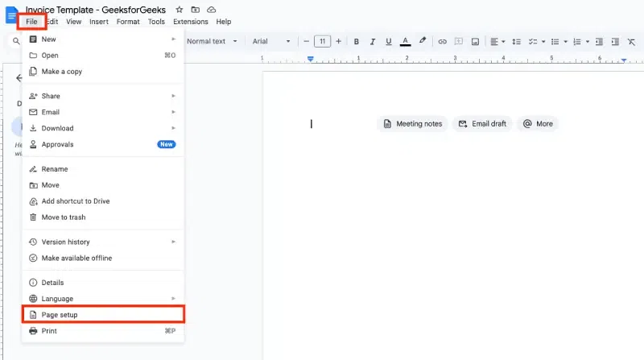Toggle italic formatting

[373, 42]
